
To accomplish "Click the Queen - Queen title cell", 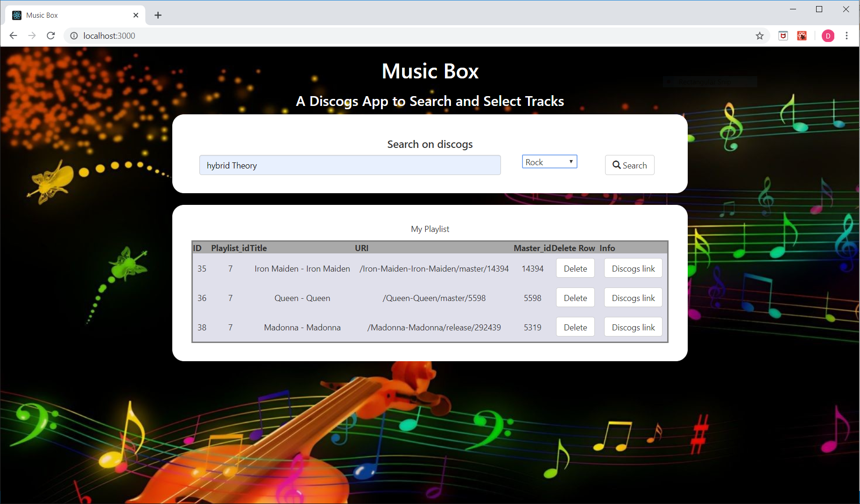I will pos(302,298).
